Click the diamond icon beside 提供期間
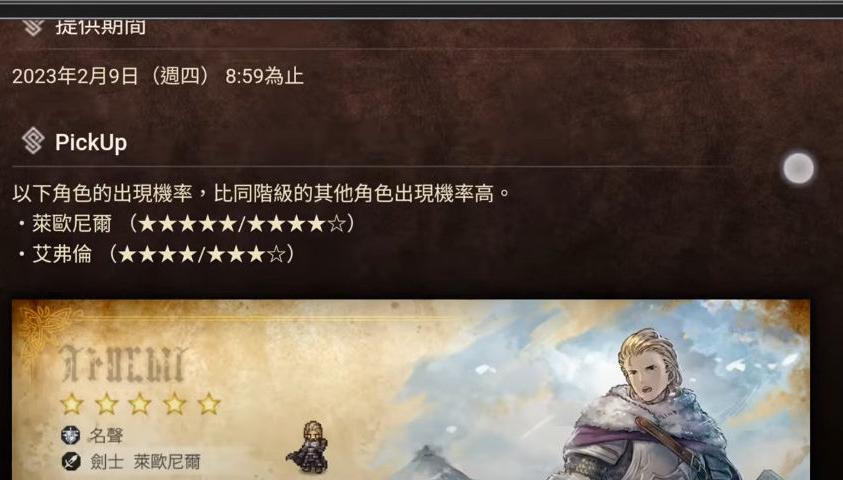Screen dimensions: 843x480 point(33,27)
